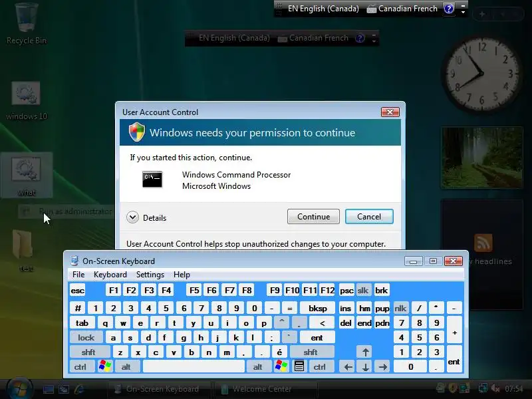The width and height of the screenshot is (532, 399).
Task: Toggle the right alt key
Action: click(258, 367)
